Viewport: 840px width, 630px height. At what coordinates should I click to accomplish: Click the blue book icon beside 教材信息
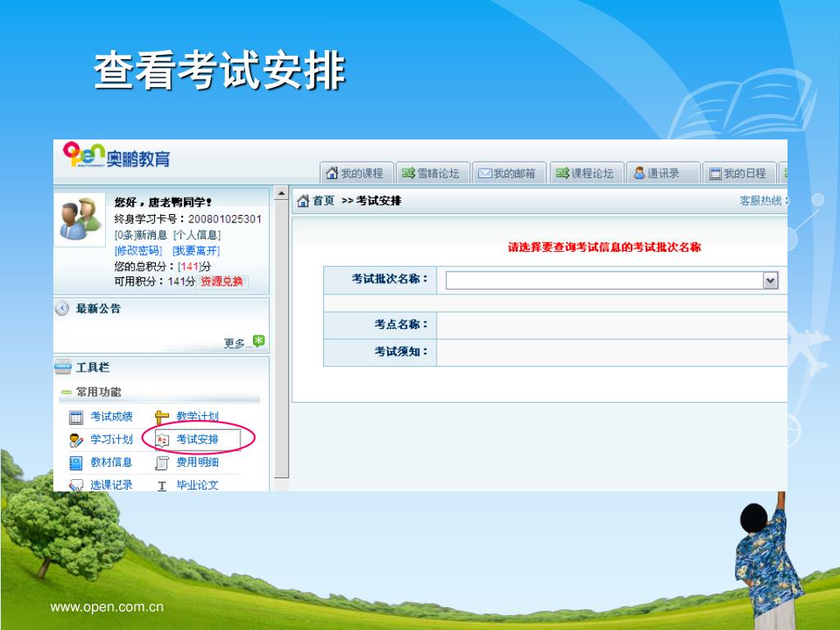[x=76, y=463]
